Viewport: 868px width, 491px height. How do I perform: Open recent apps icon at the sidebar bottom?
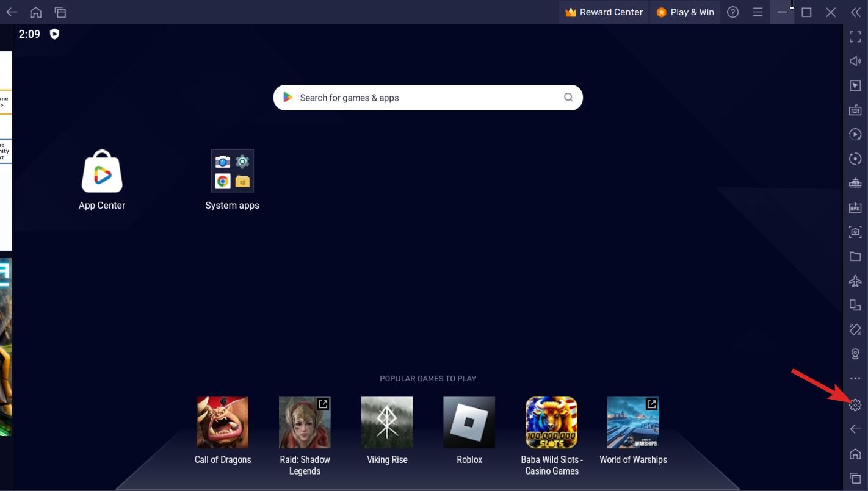855,478
